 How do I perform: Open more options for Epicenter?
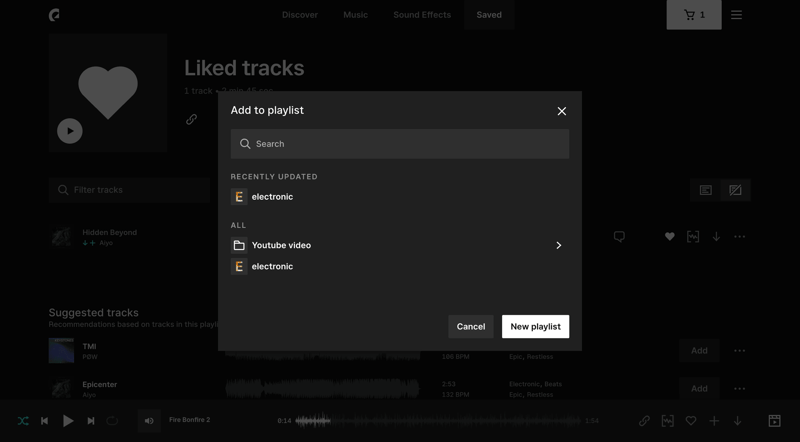739,388
